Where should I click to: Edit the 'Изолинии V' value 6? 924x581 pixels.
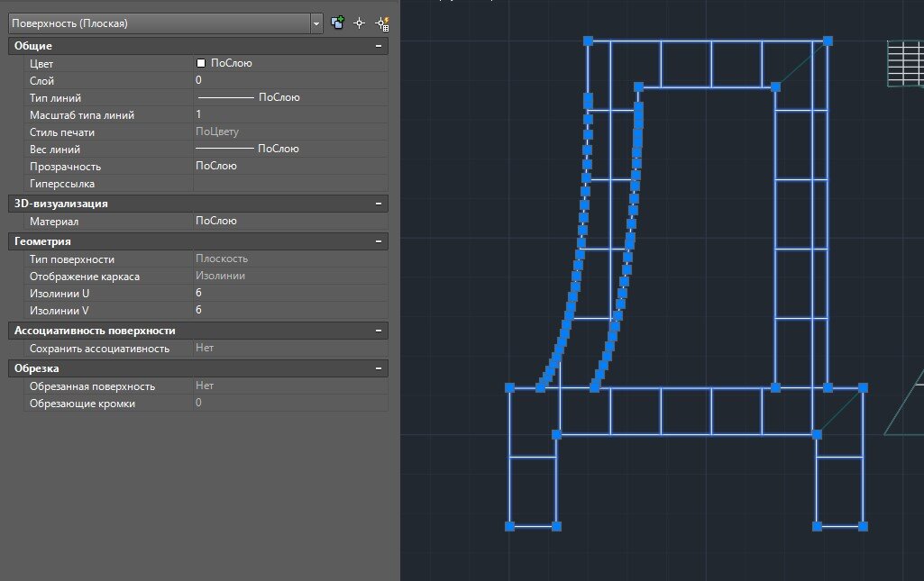pos(290,310)
